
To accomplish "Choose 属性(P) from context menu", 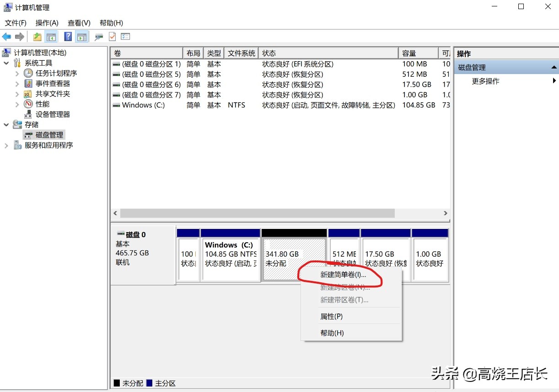I will click(351, 316).
